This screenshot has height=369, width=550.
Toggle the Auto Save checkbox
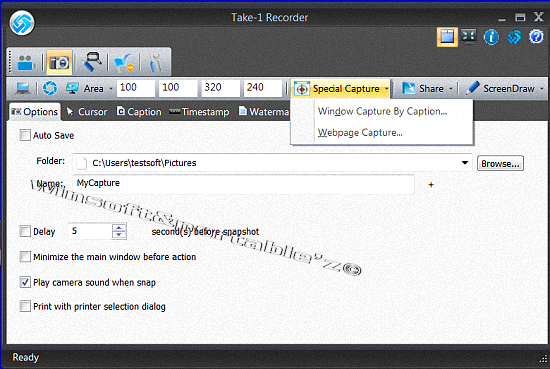pyautogui.click(x=25, y=135)
